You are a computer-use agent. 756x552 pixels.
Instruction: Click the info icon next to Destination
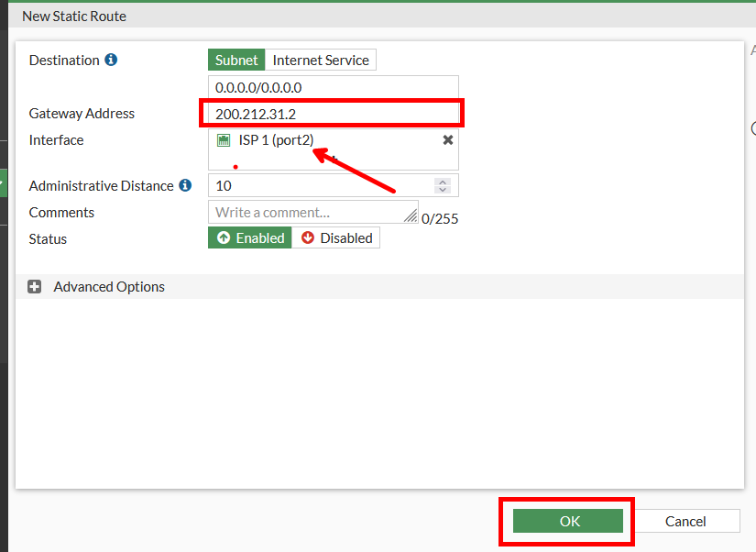pyautogui.click(x=111, y=61)
